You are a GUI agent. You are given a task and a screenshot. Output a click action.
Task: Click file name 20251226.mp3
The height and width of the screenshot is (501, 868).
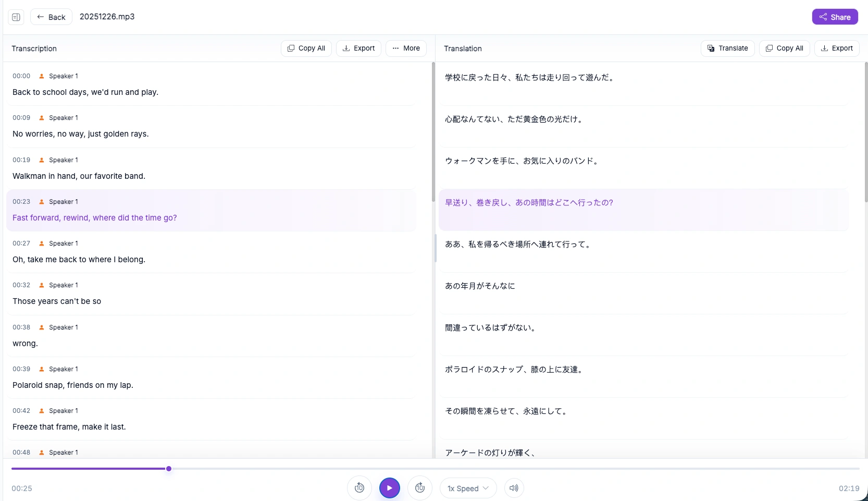tap(107, 17)
